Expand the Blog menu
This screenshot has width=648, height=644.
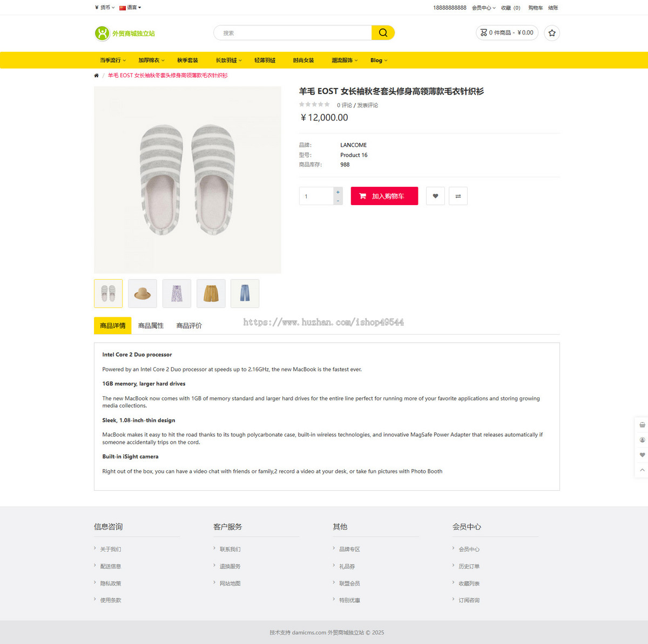[379, 60]
